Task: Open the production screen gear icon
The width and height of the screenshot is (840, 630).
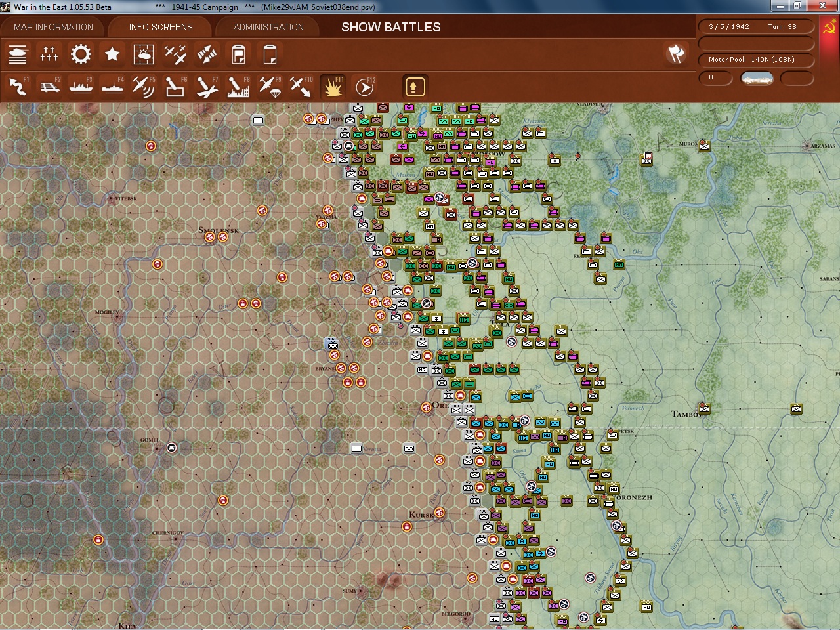Action: tap(81, 54)
